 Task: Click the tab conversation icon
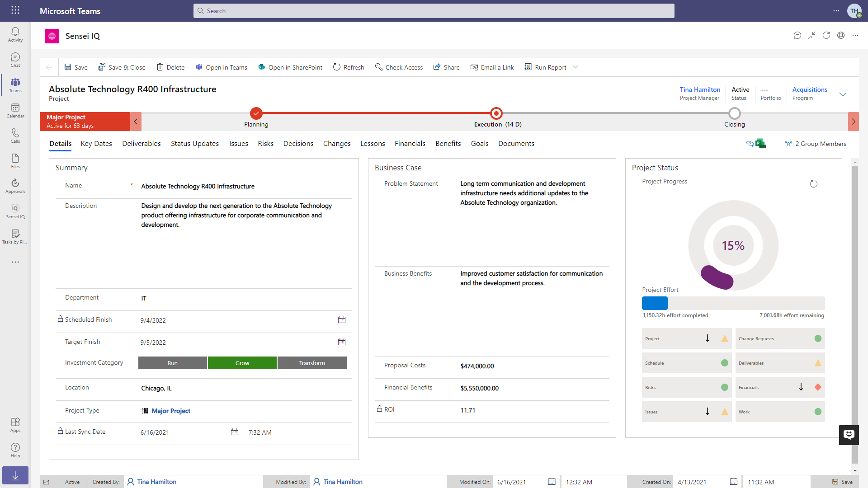(x=797, y=36)
